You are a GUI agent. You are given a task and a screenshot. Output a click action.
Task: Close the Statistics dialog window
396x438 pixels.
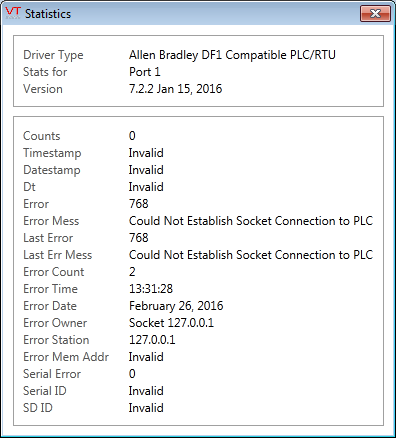click(x=375, y=14)
